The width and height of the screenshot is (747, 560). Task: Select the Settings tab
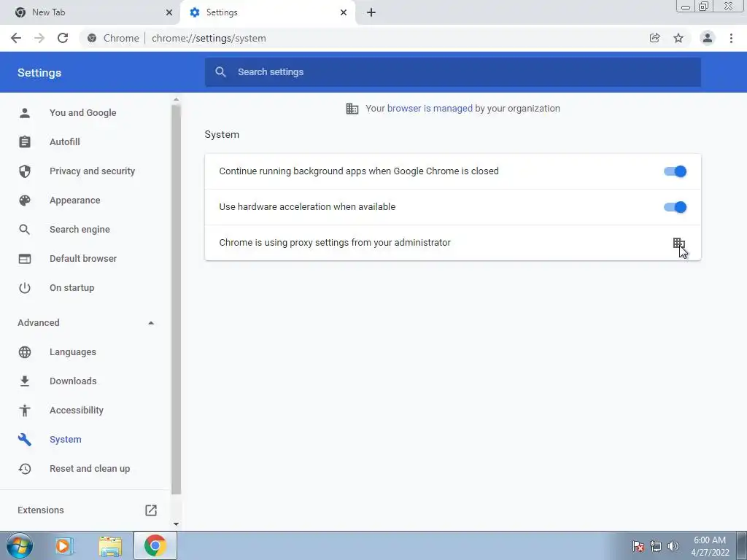[x=267, y=12]
